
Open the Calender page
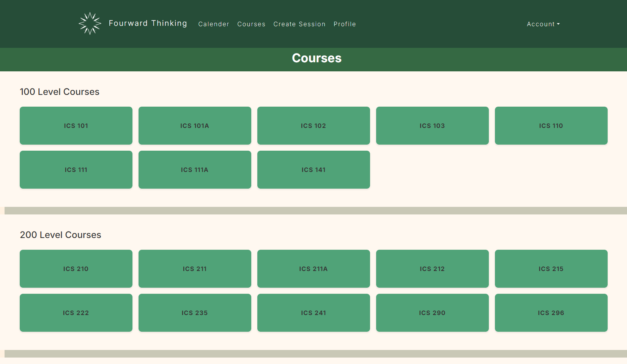pyautogui.click(x=214, y=24)
